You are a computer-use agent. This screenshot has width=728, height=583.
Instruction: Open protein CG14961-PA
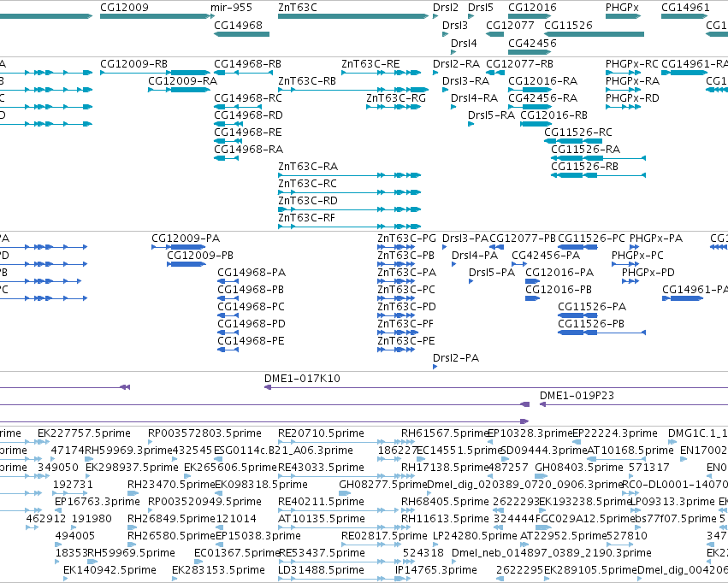695,290
